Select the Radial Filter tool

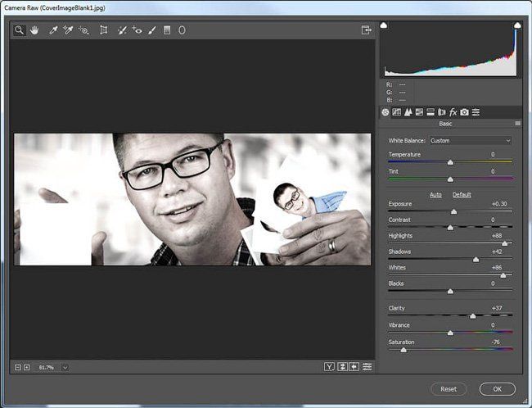click(182, 30)
